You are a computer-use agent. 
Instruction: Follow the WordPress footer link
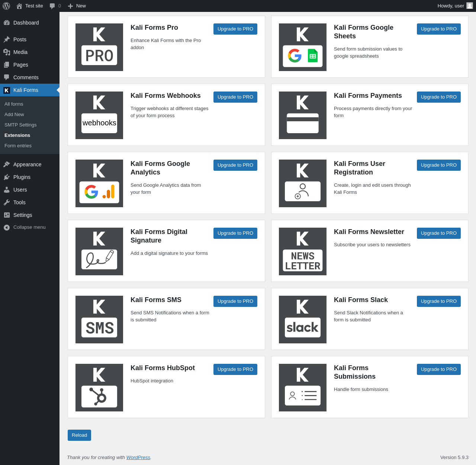tap(138, 458)
